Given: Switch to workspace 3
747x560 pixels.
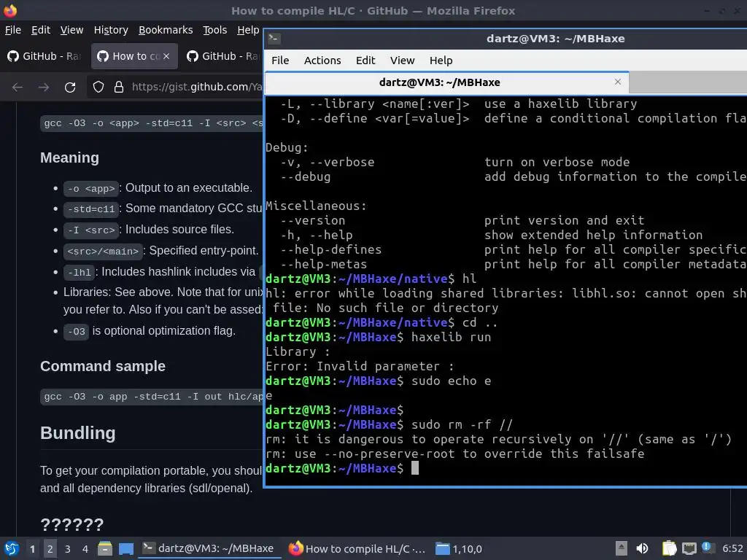Looking at the screenshot, I should coord(68,548).
